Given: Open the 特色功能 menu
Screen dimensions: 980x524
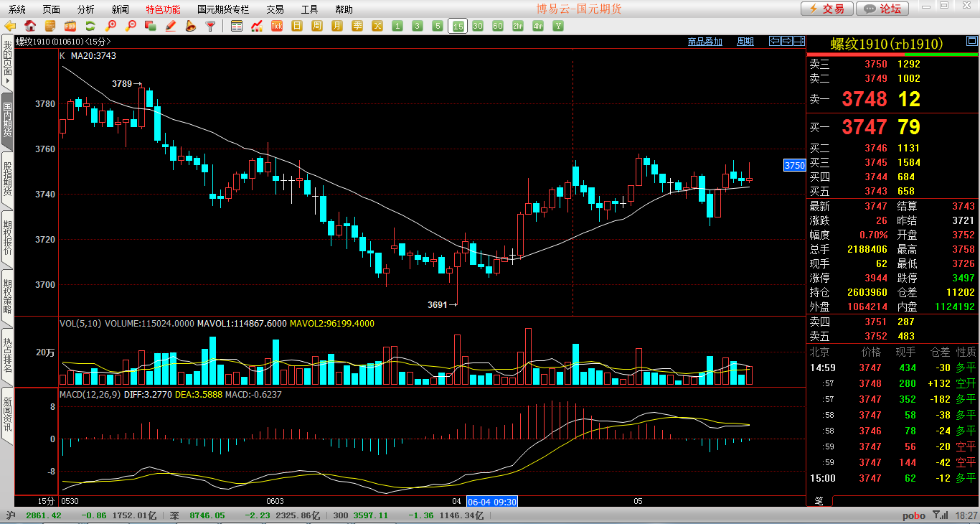Looking at the screenshot, I should 163,9.
